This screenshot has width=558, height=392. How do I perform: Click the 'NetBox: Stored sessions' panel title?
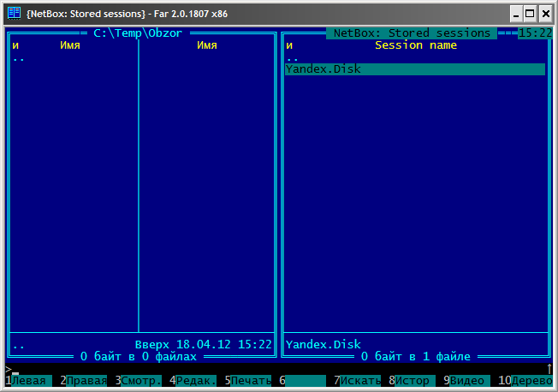click(412, 33)
